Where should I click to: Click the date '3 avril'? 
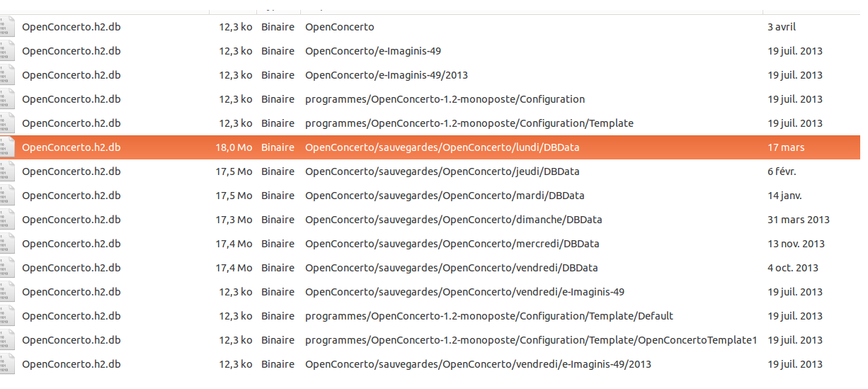point(782,27)
